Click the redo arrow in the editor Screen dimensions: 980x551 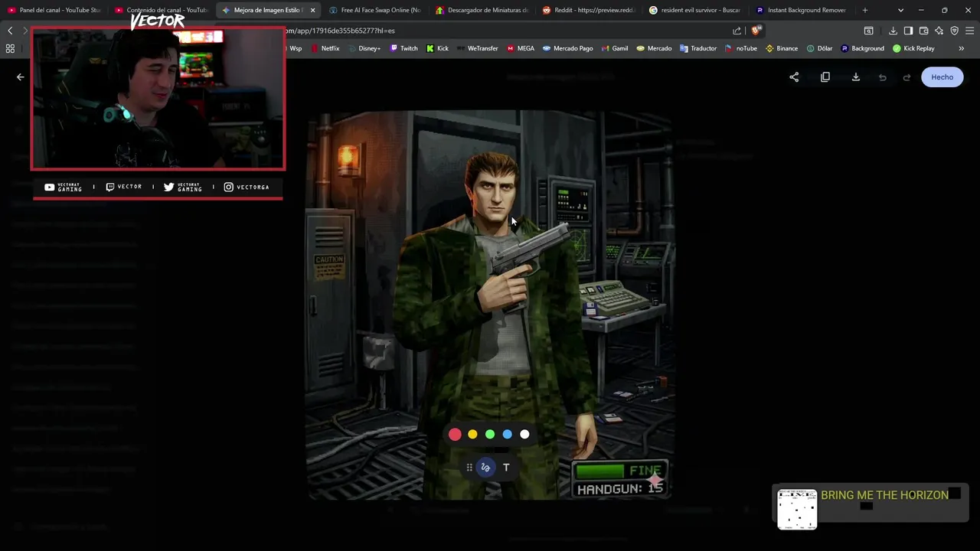pyautogui.click(x=907, y=77)
